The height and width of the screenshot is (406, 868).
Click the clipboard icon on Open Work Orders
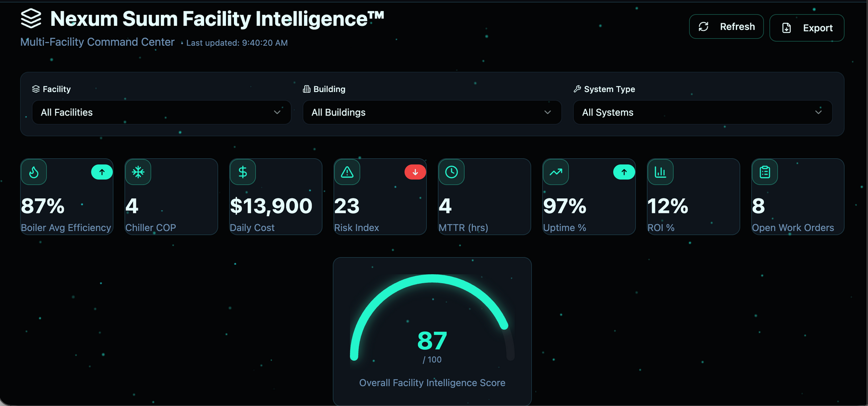tap(764, 172)
